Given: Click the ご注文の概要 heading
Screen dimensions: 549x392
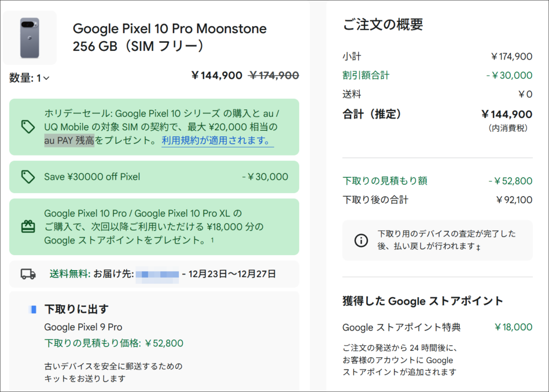Looking at the screenshot, I should (383, 24).
